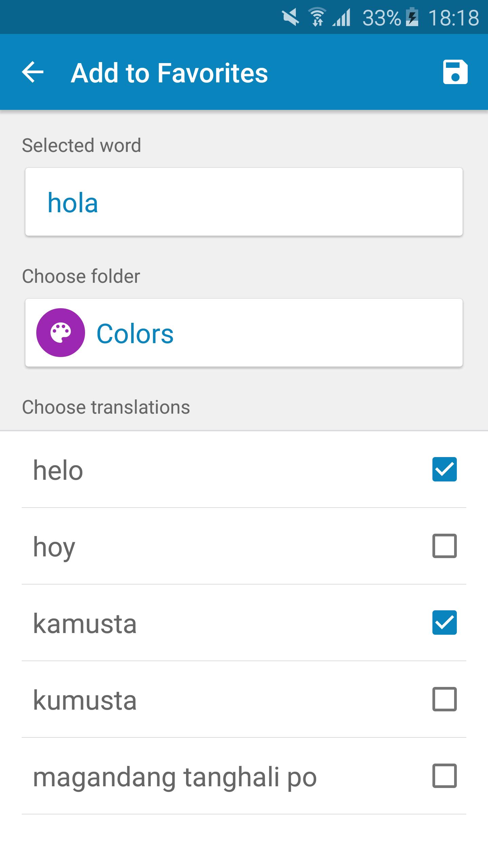The height and width of the screenshot is (868, 488).
Task: Check the magandang tanghali po checkbox
Action: coord(444,776)
